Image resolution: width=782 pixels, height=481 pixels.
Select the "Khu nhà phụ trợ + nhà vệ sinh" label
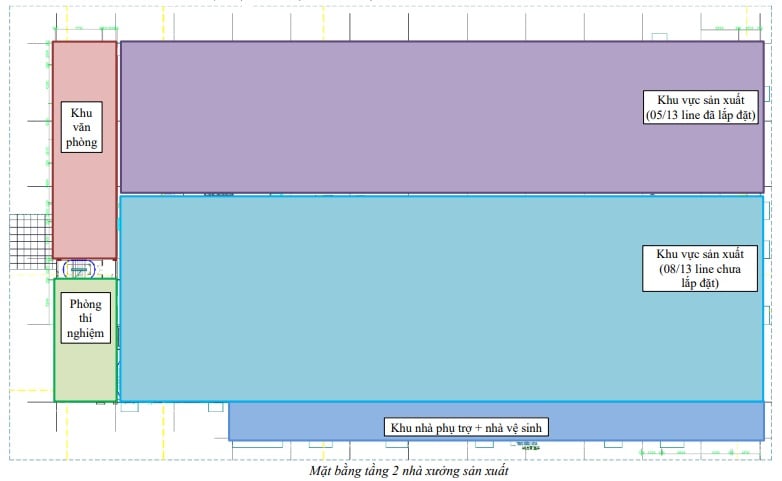[x=468, y=428]
